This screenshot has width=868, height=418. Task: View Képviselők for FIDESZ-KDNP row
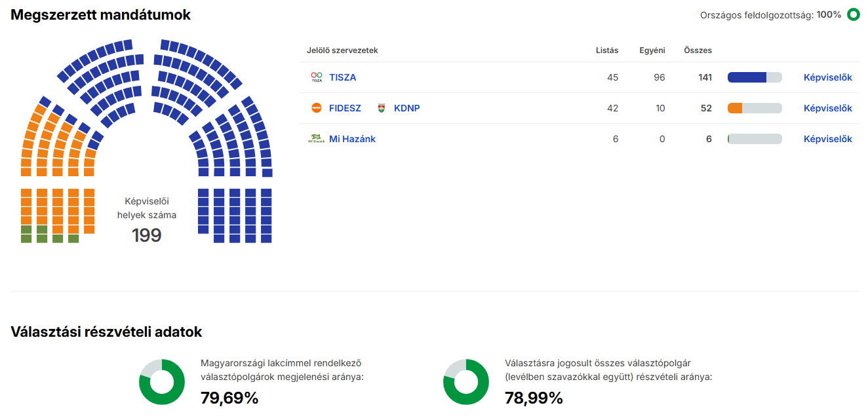pyautogui.click(x=827, y=108)
